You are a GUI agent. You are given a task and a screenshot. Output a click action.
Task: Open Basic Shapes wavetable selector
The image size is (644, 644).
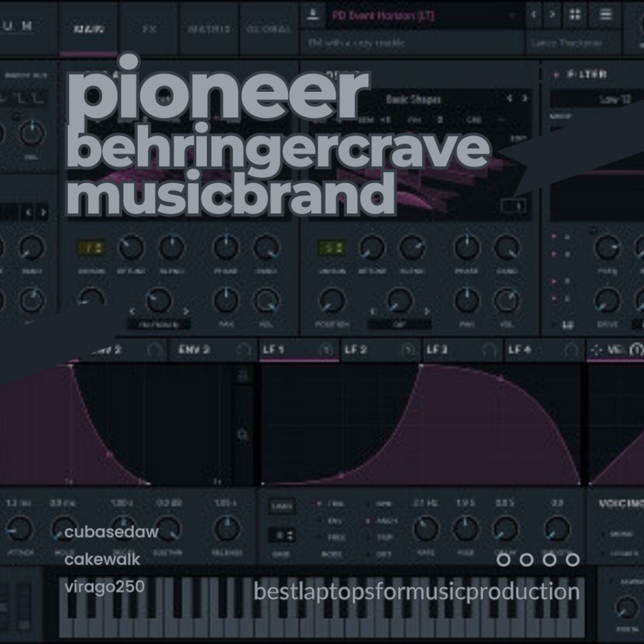[x=413, y=99]
